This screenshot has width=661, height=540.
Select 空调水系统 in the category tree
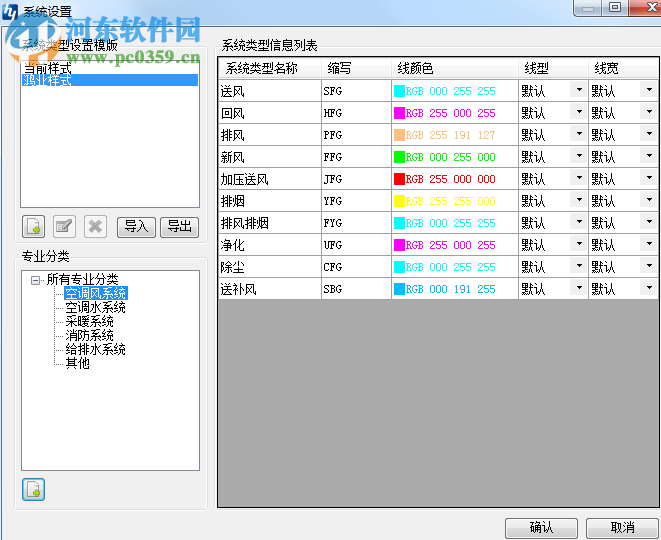(x=95, y=307)
